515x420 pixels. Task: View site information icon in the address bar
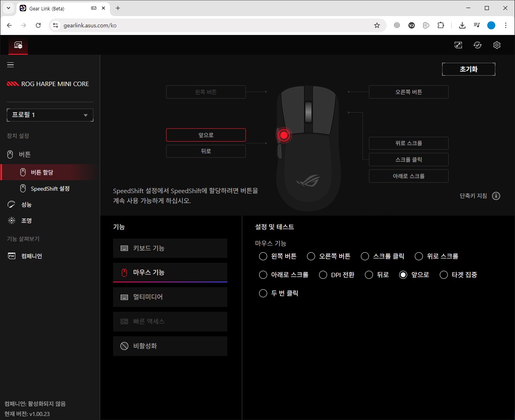point(56,25)
